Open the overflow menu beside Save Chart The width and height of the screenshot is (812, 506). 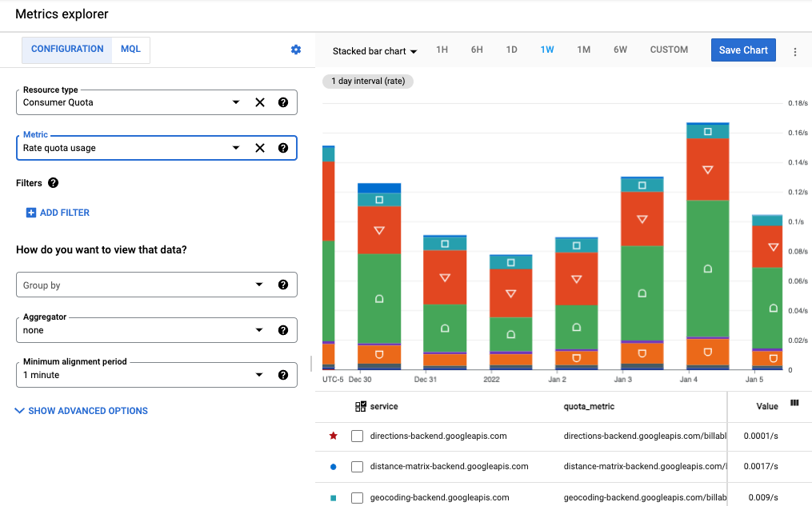(x=795, y=50)
